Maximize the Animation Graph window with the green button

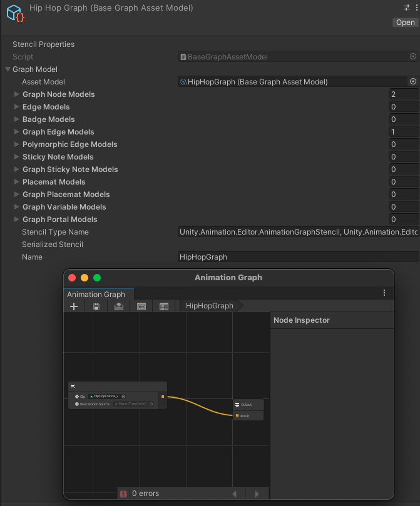click(97, 278)
